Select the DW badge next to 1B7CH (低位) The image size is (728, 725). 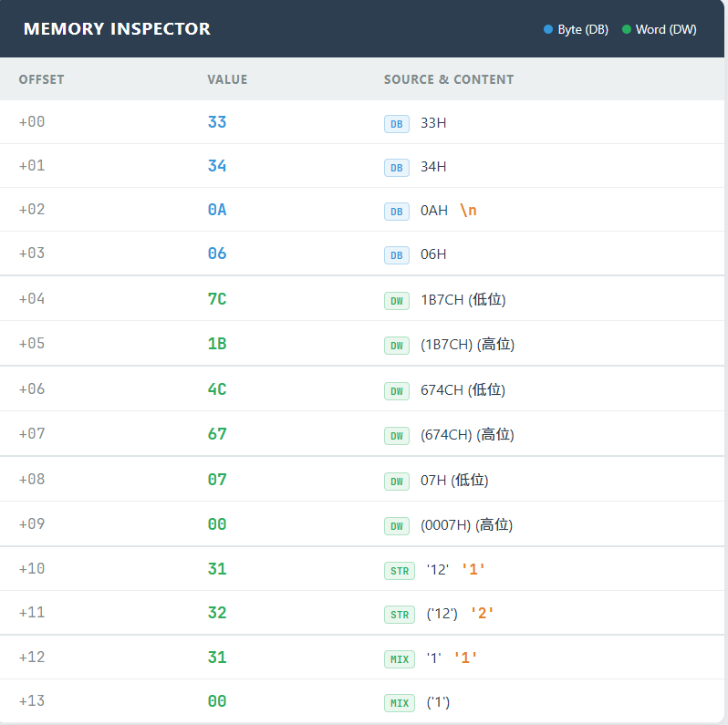(396, 300)
